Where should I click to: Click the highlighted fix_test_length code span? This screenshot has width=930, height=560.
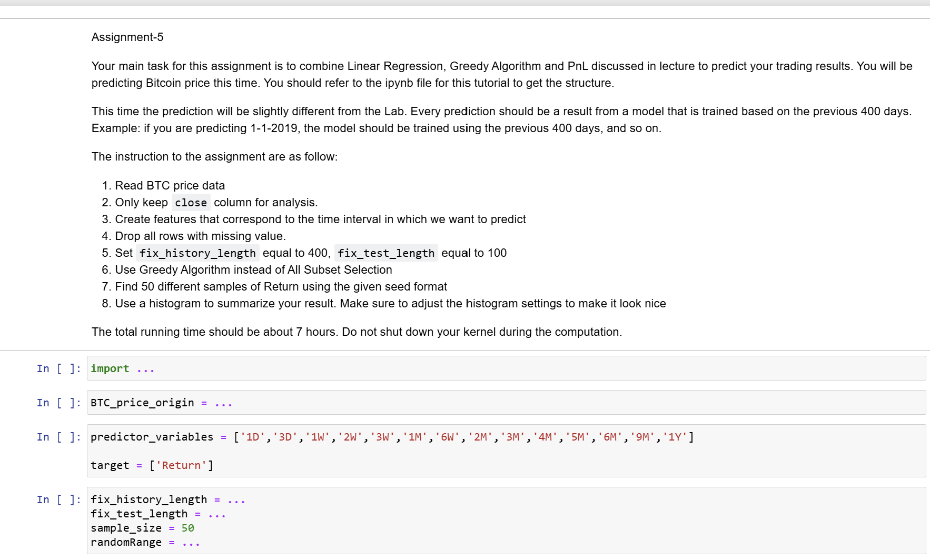[x=386, y=253]
